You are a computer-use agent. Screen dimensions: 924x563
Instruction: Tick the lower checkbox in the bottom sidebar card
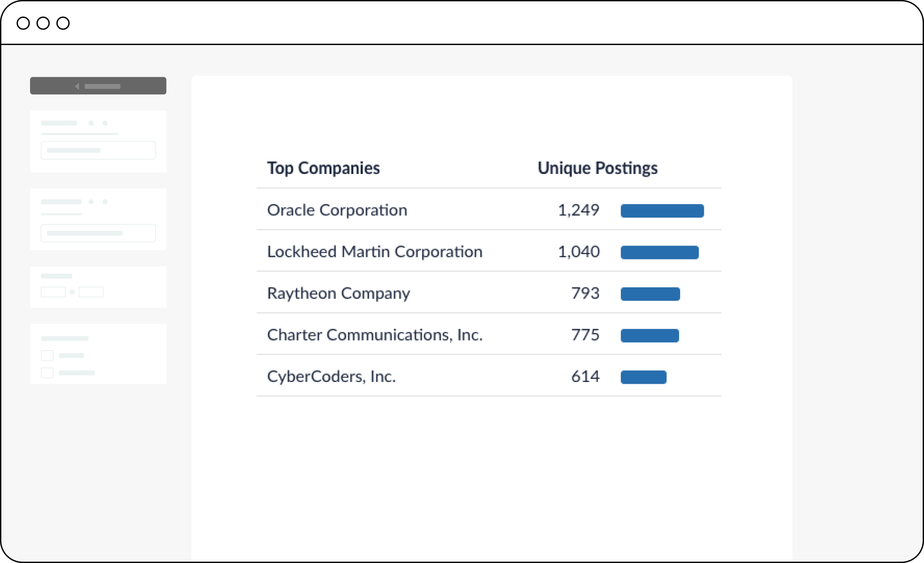tap(47, 373)
